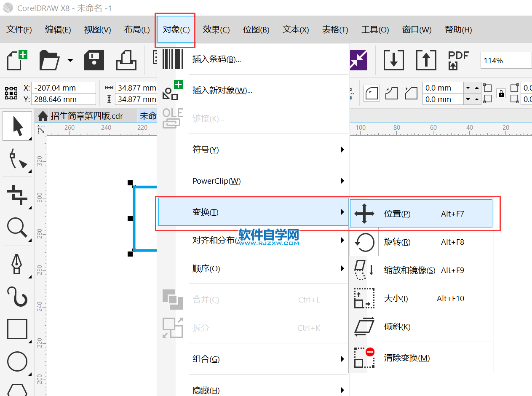The width and height of the screenshot is (532, 396).
Task: Select the scalloped corner style button
Action: point(392,93)
